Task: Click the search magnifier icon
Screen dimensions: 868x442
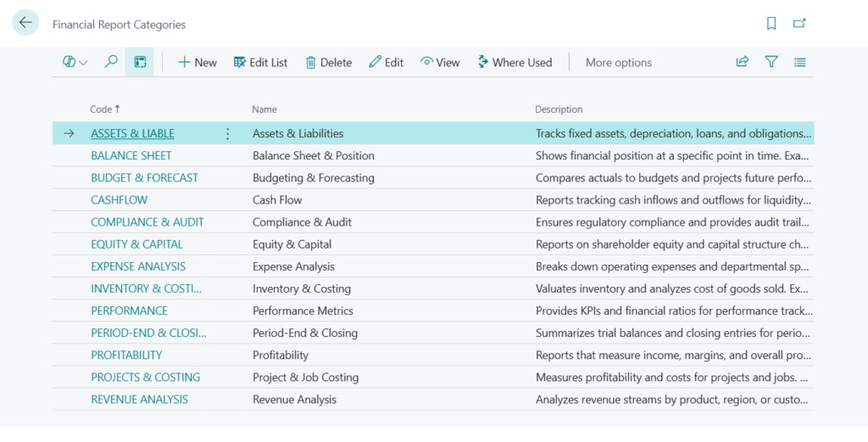Action: (111, 62)
